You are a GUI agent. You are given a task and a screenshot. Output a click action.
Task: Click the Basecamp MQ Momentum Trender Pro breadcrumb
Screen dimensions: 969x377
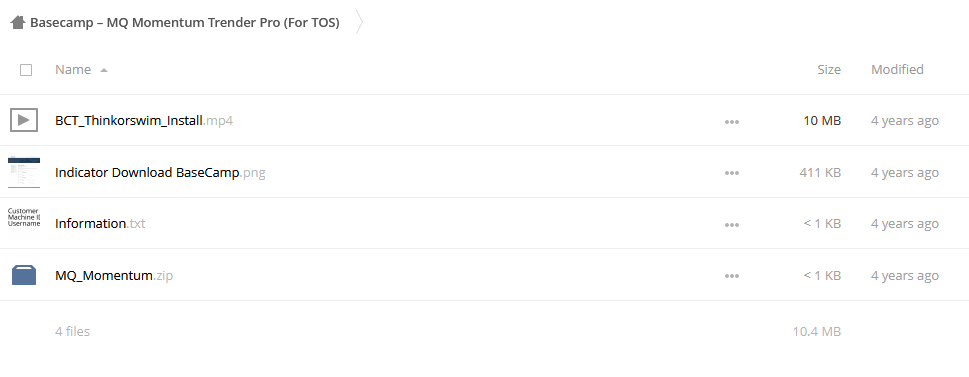click(x=185, y=23)
